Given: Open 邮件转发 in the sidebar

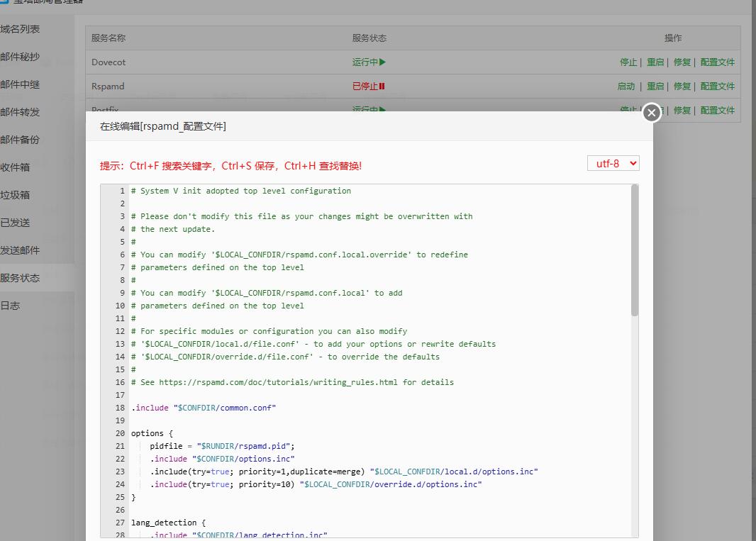Looking at the screenshot, I should (21, 112).
